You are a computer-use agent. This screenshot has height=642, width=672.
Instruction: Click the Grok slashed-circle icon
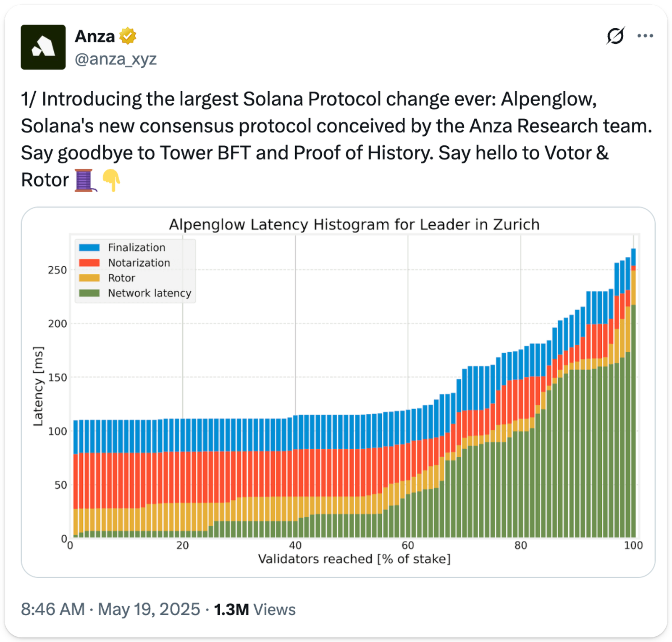[615, 36]
